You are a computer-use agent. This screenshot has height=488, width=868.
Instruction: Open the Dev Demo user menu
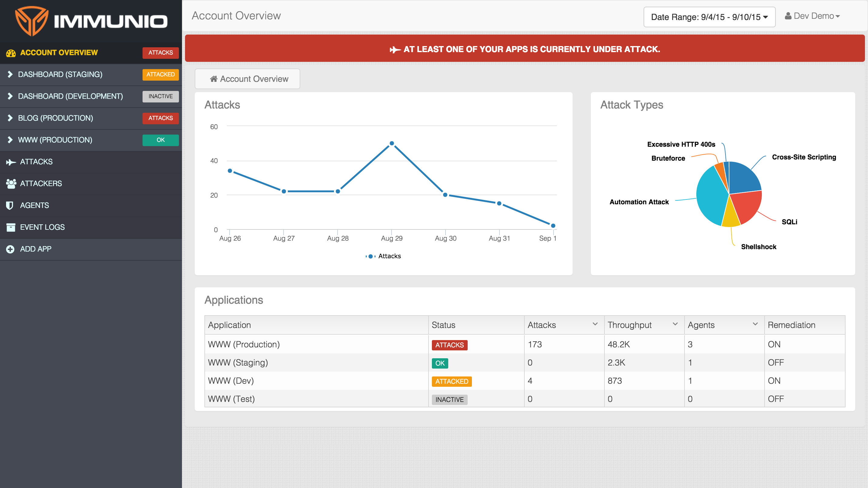point(812,16)
